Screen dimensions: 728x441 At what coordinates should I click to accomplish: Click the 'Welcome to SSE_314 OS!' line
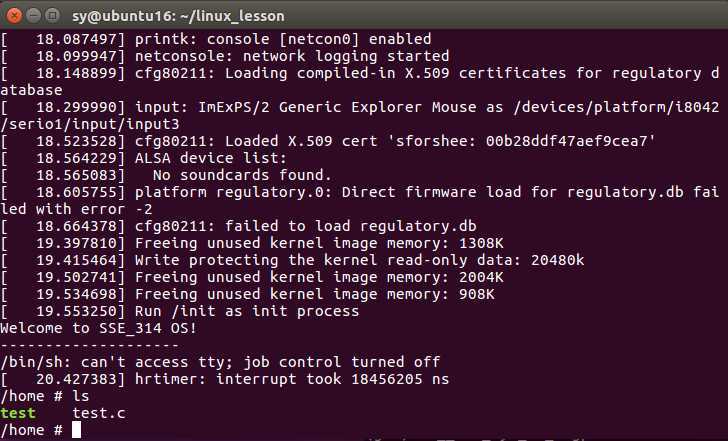tap(98, 328)
